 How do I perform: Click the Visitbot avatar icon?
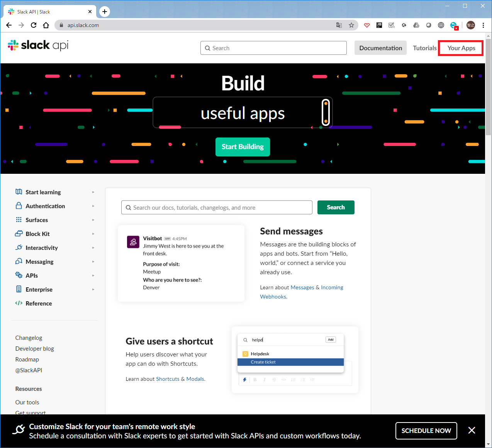click(133, 242)
